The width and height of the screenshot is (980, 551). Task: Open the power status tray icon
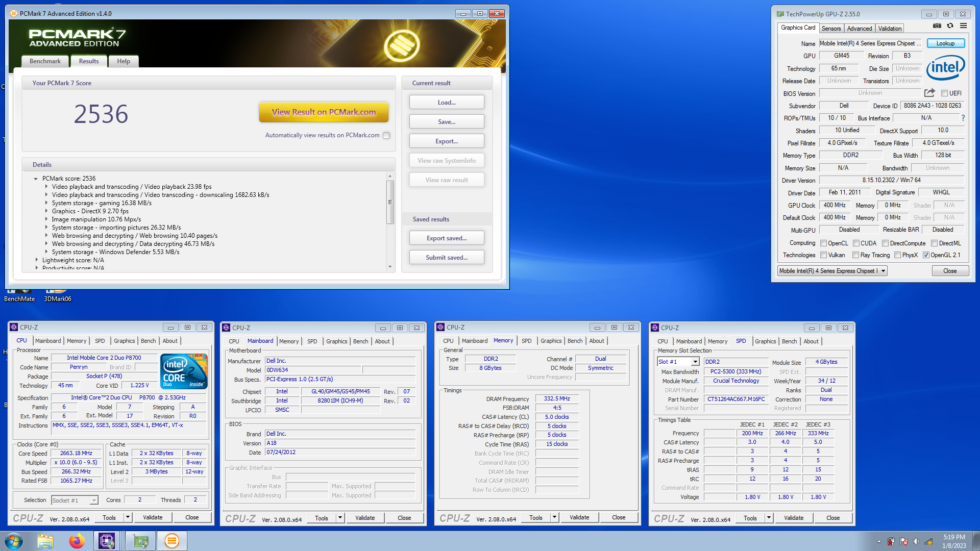[x=891, y=541]
